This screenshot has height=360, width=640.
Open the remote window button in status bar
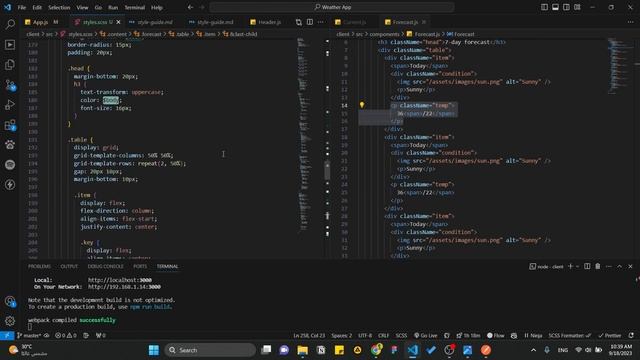(x=7, y=336)
